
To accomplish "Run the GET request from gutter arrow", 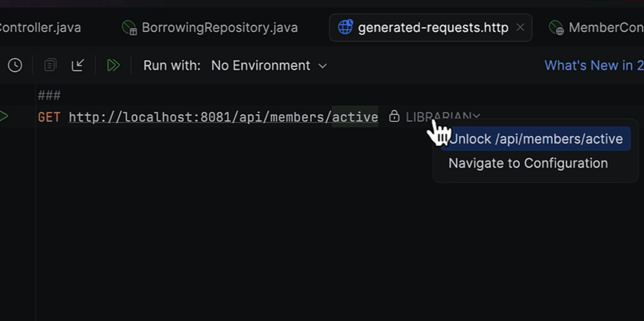I will (x=4, y=116).
